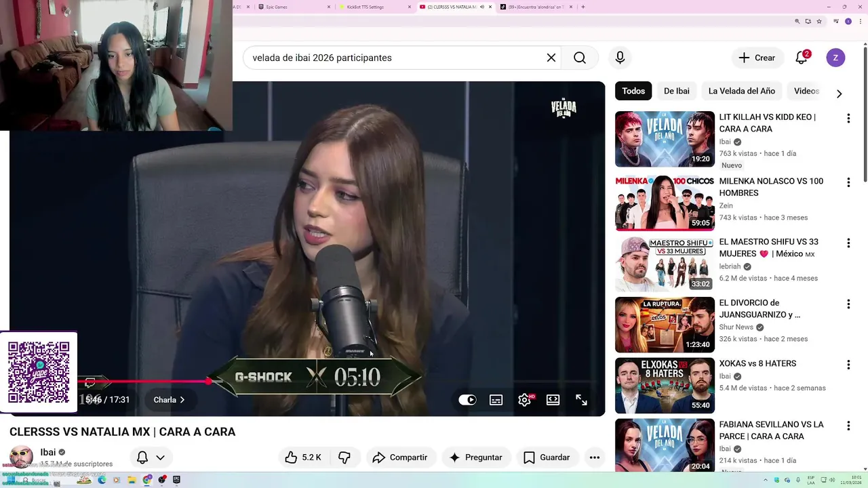
Task: Open a new browser tab
Action: click(583, 7)
